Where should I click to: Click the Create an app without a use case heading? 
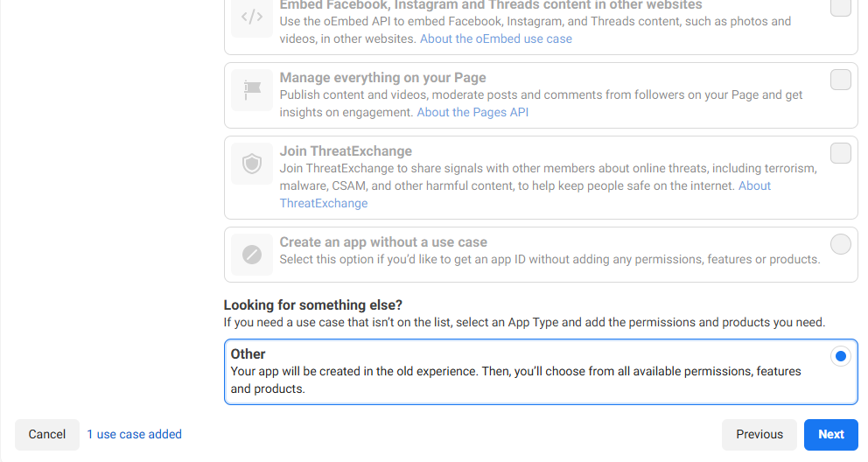point(383,241)
